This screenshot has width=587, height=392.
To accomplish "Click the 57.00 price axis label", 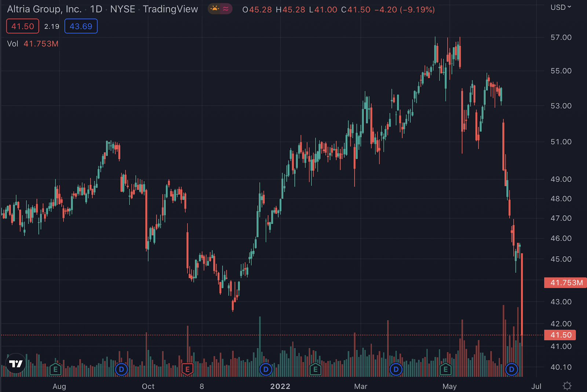I will (x=561, y=37).
